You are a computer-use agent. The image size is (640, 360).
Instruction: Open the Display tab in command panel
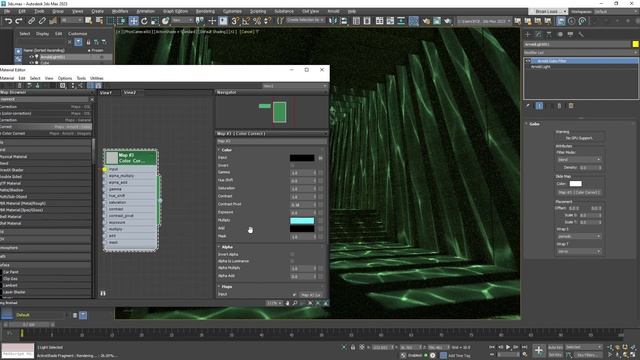pyautogui.click(x=570, y=34)
